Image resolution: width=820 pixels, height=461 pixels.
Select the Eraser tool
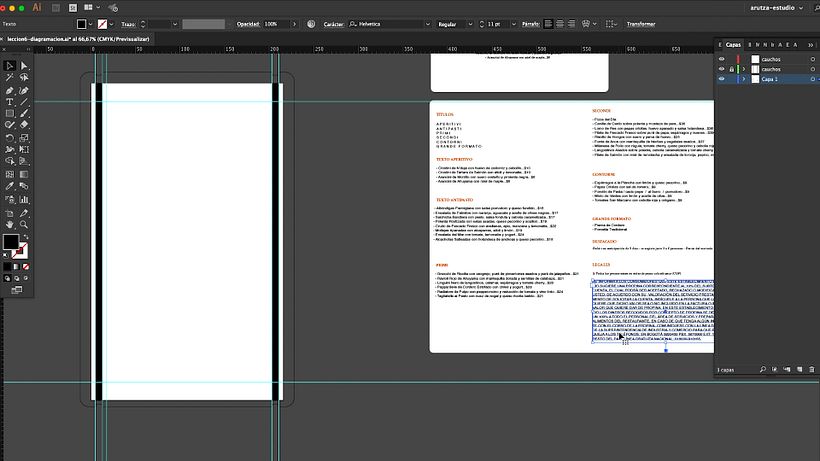click(24, 125)
